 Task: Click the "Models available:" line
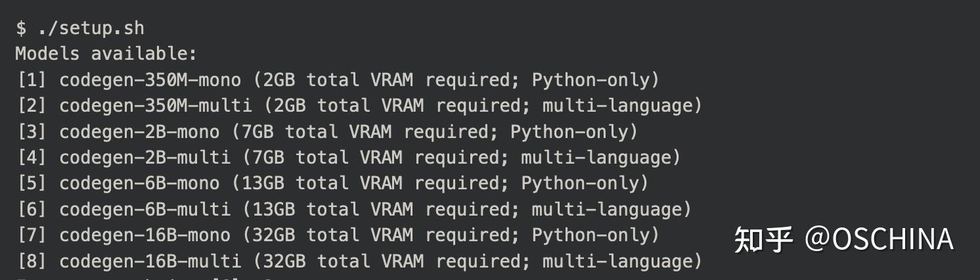coord(106,54)
